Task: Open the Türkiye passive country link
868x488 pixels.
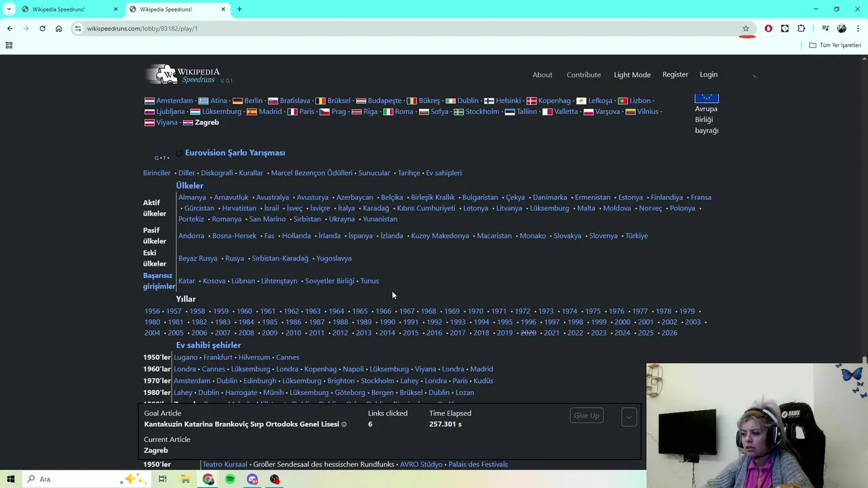Action: point(637,236)
